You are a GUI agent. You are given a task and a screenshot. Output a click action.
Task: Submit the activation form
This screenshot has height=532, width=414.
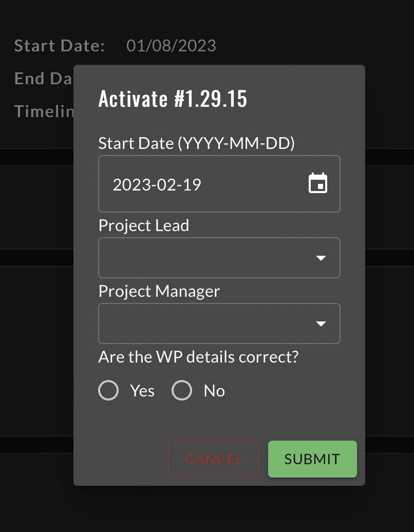click(x=312, y=459)
